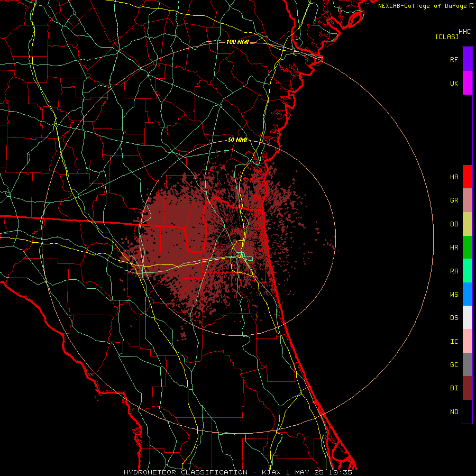Pick the RA light green legend swatch
This screenshot has height=476, width=476.
click(467, 271)
